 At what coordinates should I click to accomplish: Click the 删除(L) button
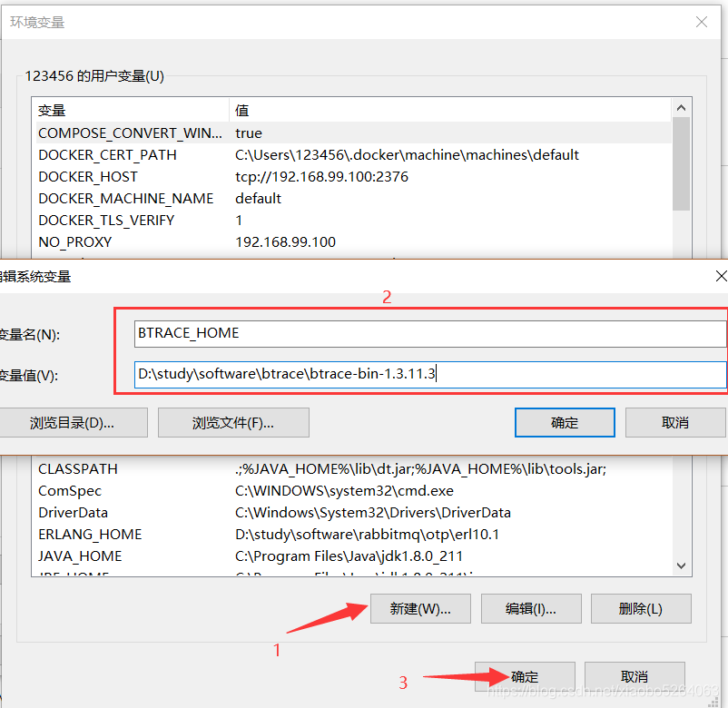[641, 608]
